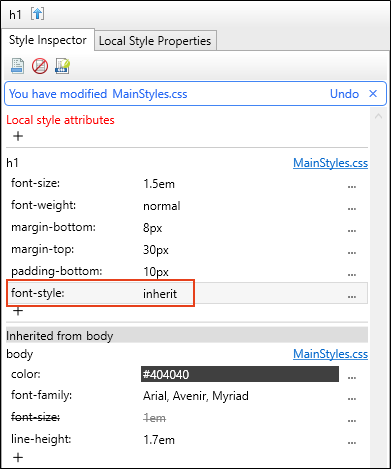Open the ellipsis menu for margin-top
Image resolution: width=391 pixels, height=469 pixels.
click(x=352, y=252)
